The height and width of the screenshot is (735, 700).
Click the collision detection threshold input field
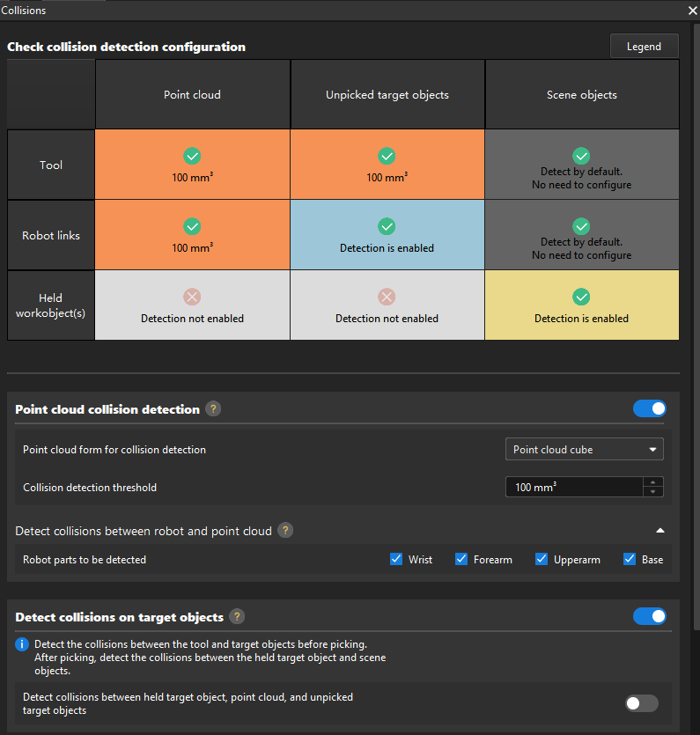click(574, 487)
